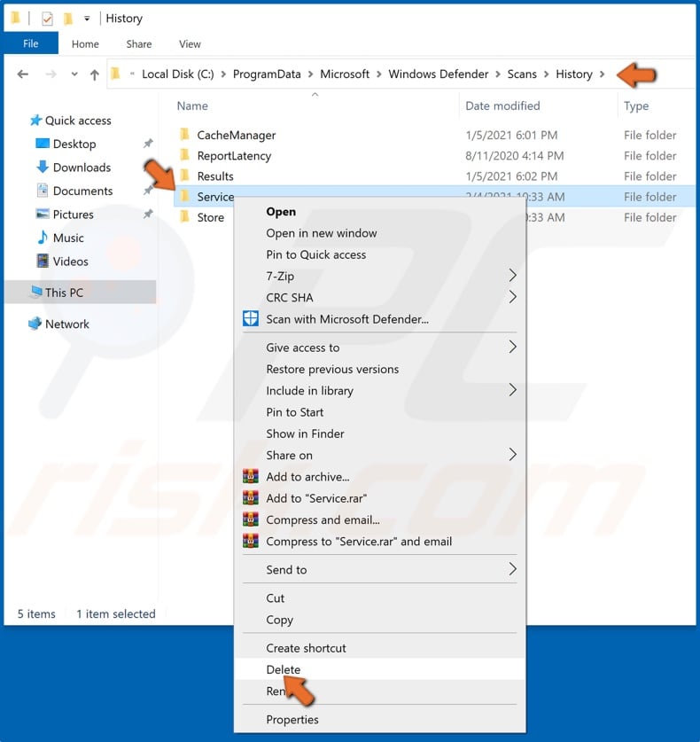The width and height of the screenshot is (700, 742).
Task: Switch to the View ribbon tab
Action: coord(190,44)
